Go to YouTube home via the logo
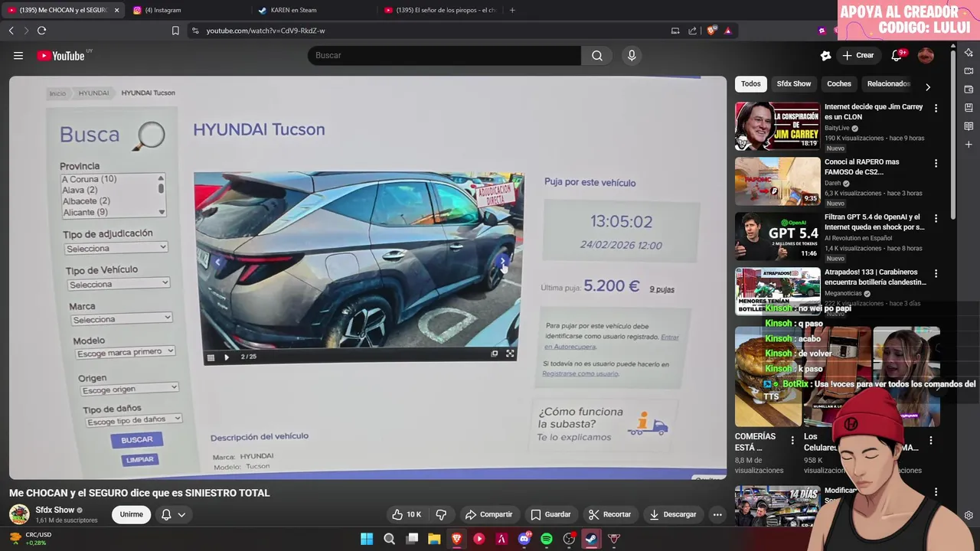The image size is (980, 551). click(x=60, y=55)
